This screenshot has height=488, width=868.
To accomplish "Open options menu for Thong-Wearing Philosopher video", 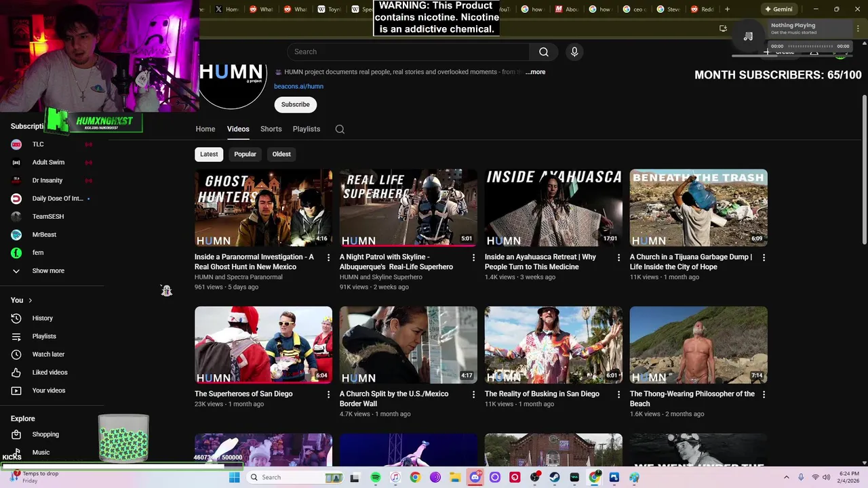I will (764, 394).
